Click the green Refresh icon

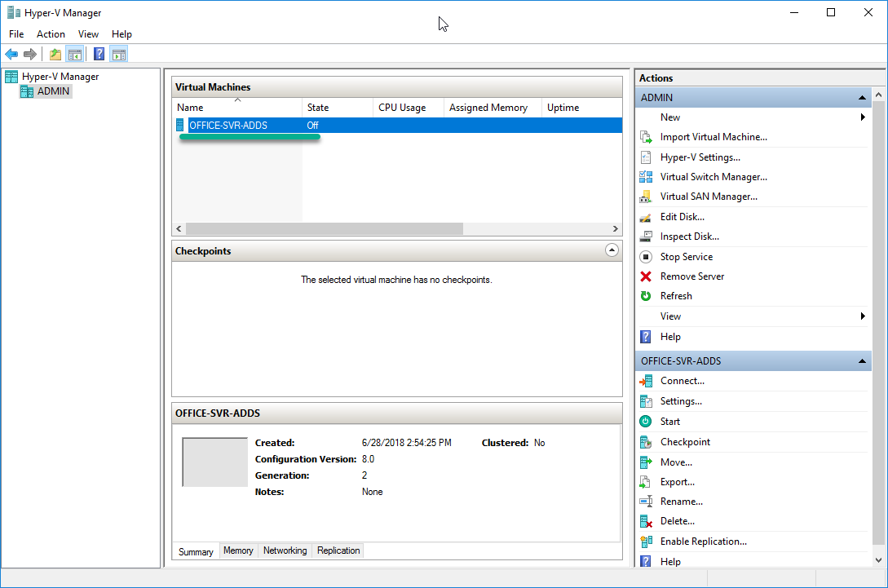[646, 296]
